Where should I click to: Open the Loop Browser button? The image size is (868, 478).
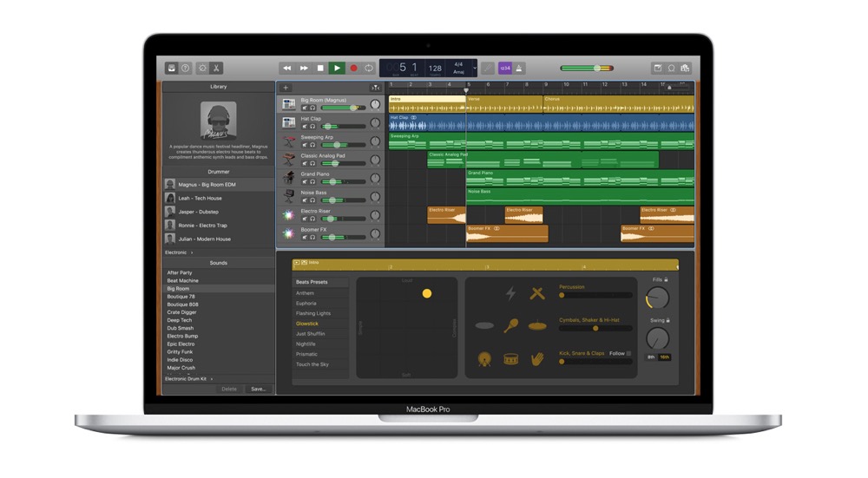click(x=672, y=68)
